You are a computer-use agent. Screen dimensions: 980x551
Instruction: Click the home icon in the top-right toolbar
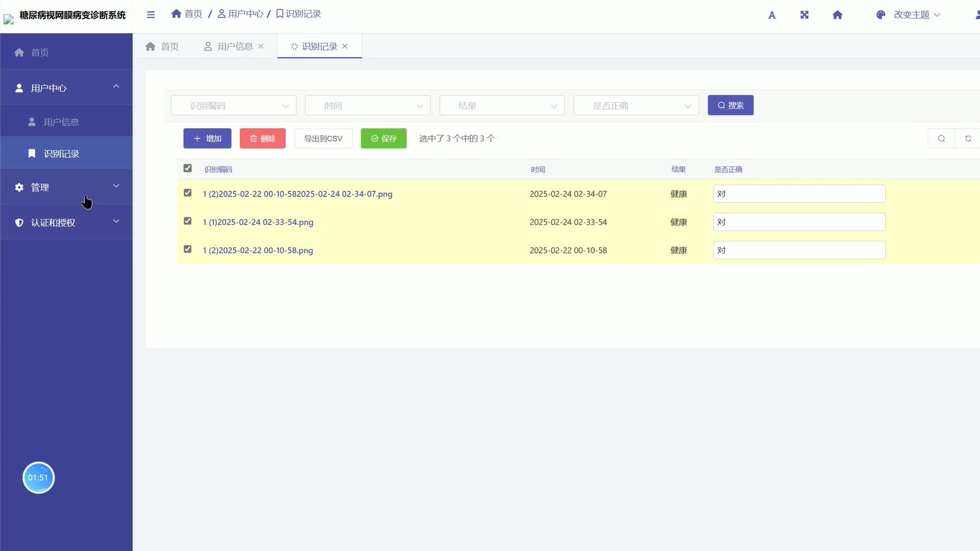[x=837, y=15]
